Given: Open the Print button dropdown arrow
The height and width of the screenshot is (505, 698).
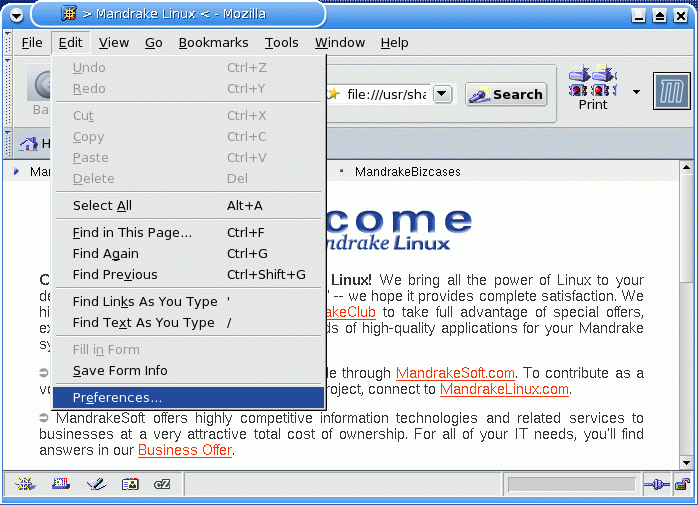Looking at the screenshot, I should (636, 92).
